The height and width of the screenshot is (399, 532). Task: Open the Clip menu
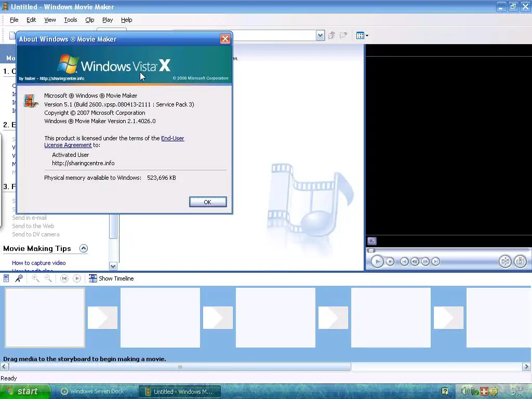pyautogui.click(x=89, y=20)
